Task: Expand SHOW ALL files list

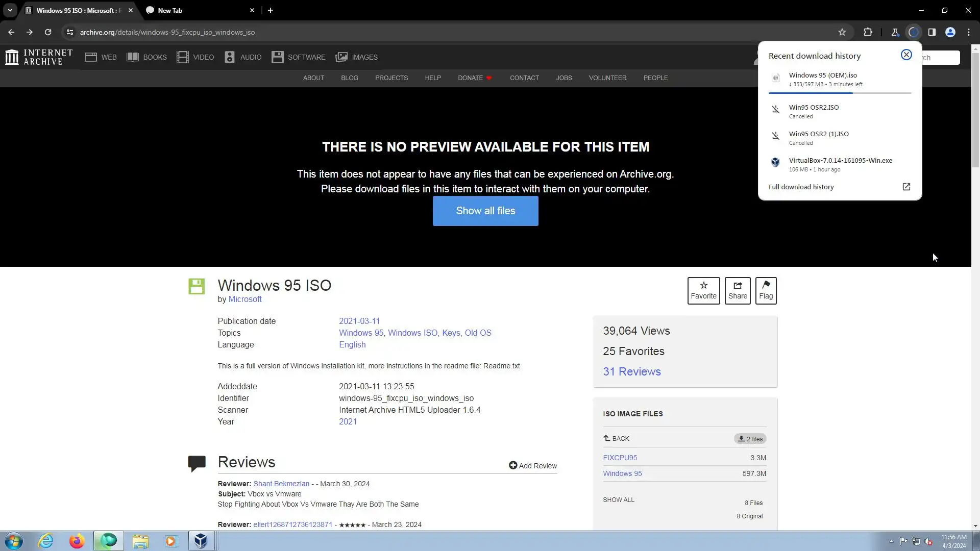Action: tap(619, 500)
